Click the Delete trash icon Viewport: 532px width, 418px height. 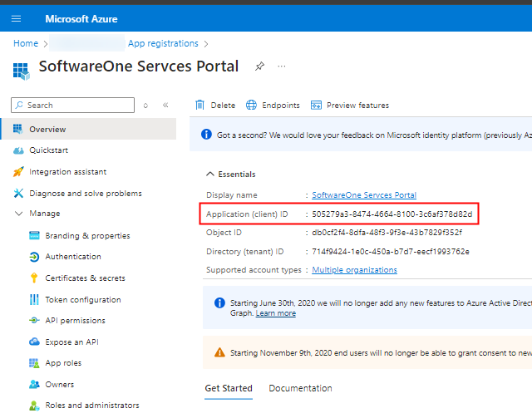tap(199, 106)
